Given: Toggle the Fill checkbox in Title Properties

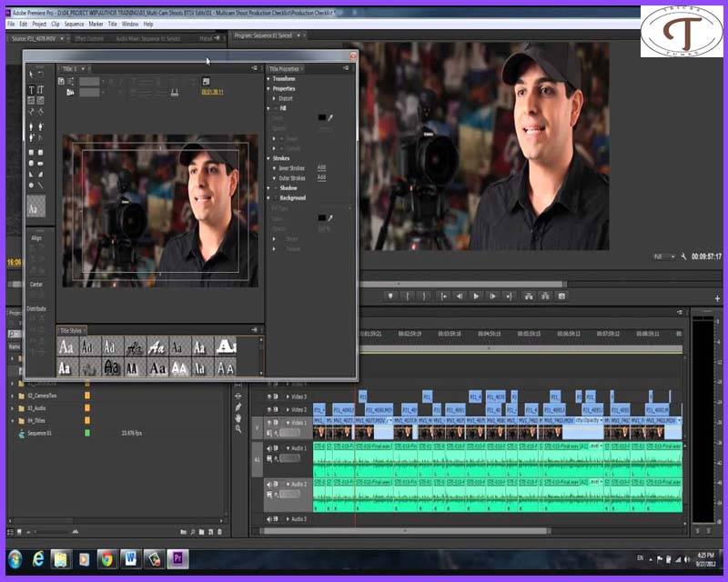Looking at the screenshot, I should (276, 108).
